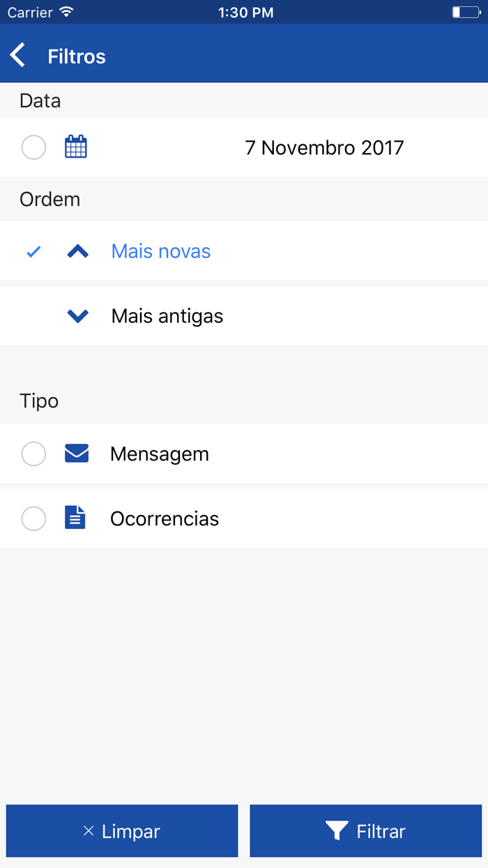Click the document icon next to Ocorrencias

tap(77, 518)
